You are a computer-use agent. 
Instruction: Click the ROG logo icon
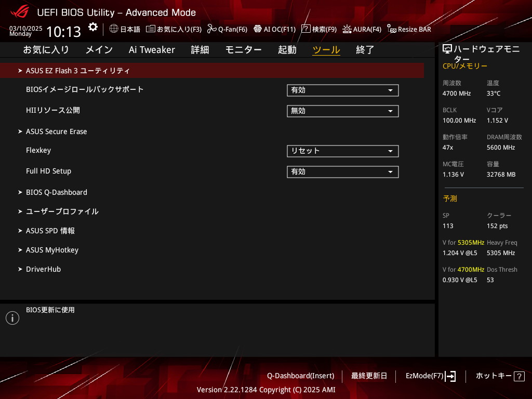click(x=20, y=12)
